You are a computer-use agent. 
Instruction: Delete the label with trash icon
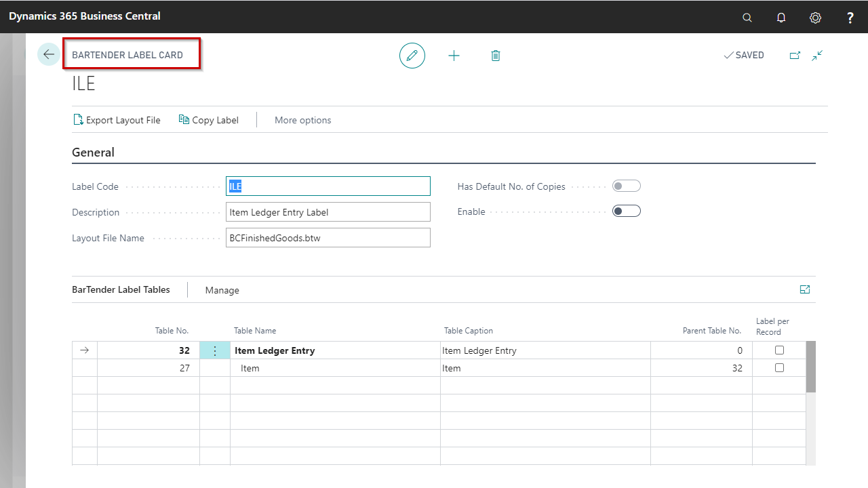[x=496, y=56]
